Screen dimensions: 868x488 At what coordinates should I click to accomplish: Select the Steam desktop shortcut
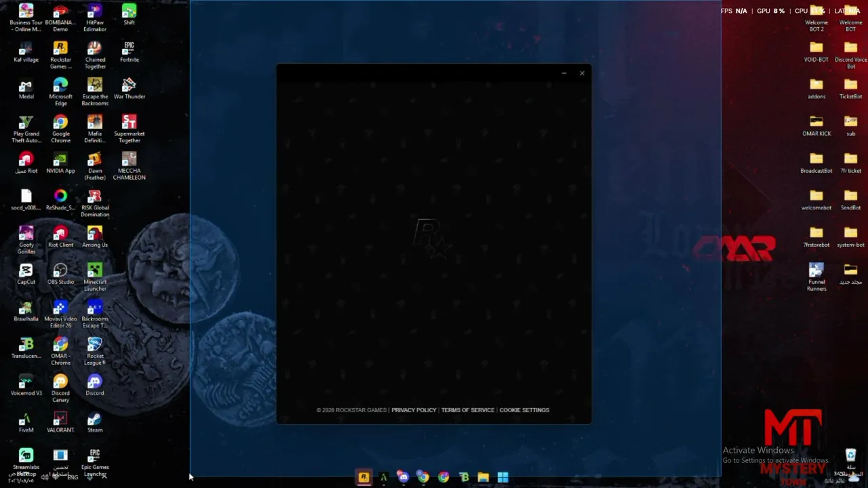[x=95, y=422]
